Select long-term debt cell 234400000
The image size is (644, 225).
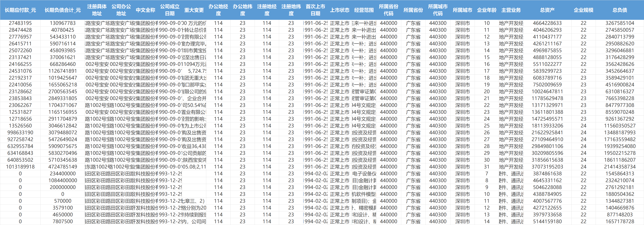[63, 174]
